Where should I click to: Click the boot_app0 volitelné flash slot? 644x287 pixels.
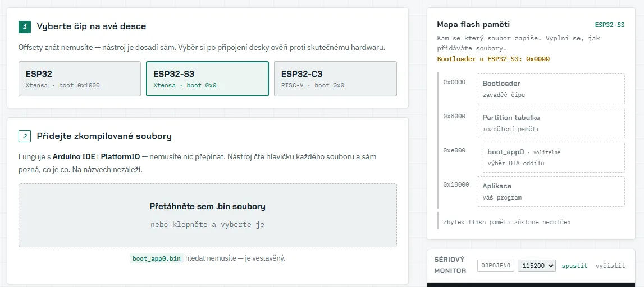[553, 158]
